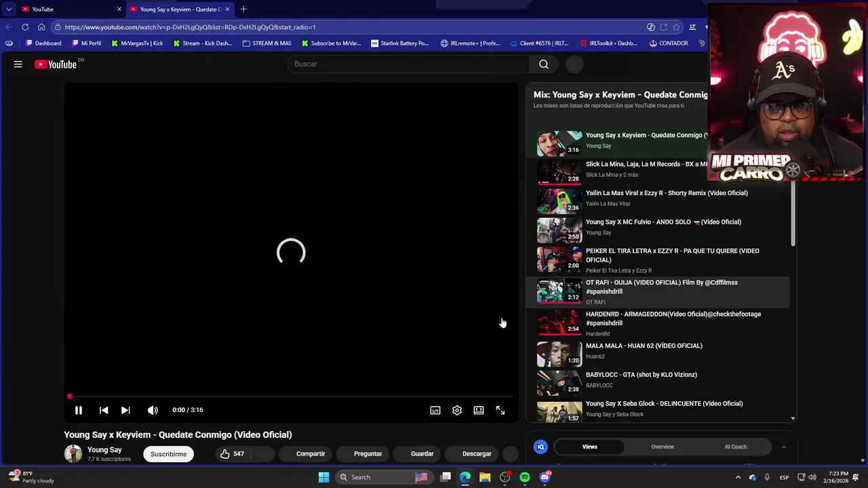Click the Suscribirme button

(168, 454)
